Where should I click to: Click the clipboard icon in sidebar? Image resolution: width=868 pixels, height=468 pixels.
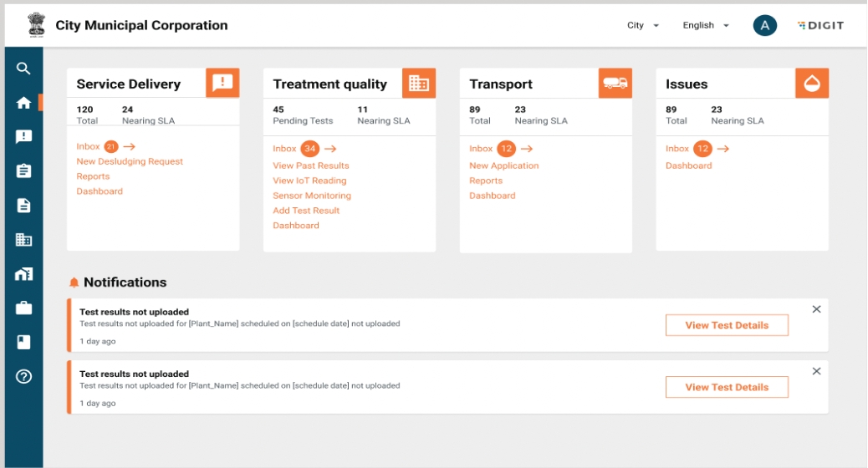23,170
